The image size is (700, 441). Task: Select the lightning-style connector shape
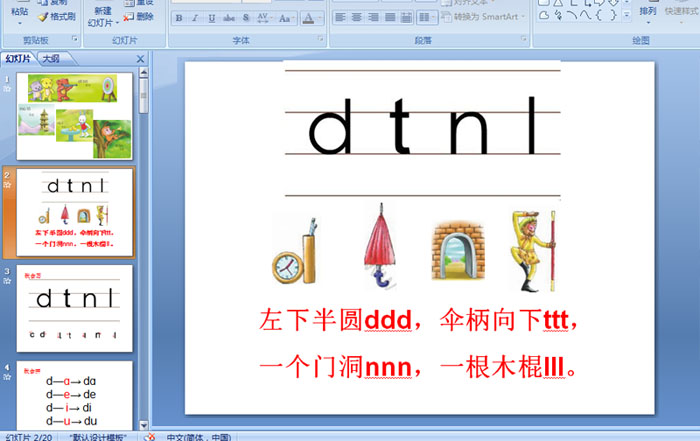coord(558,16)
